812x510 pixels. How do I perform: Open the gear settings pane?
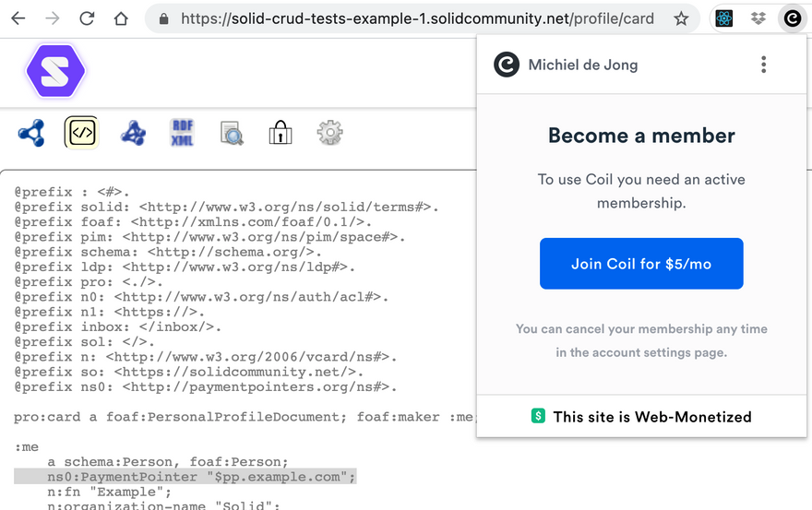coord(329,133)
